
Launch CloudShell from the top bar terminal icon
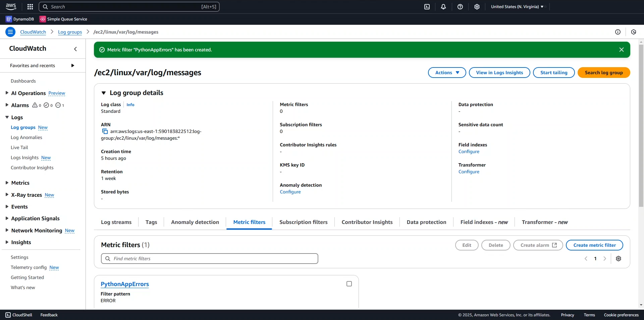click(427, 7)
